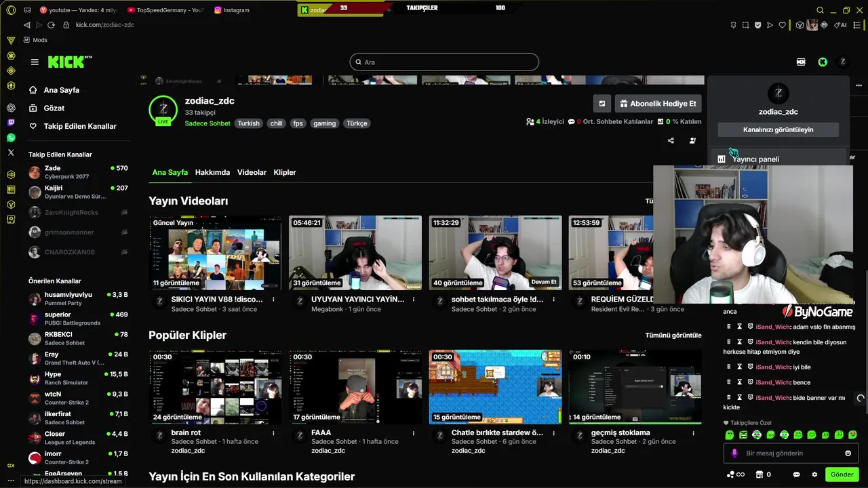Image resolution: width=868 pixels, height=488 pixels.
Task: Open Zade channel in followed list
Action: point(78,172)
